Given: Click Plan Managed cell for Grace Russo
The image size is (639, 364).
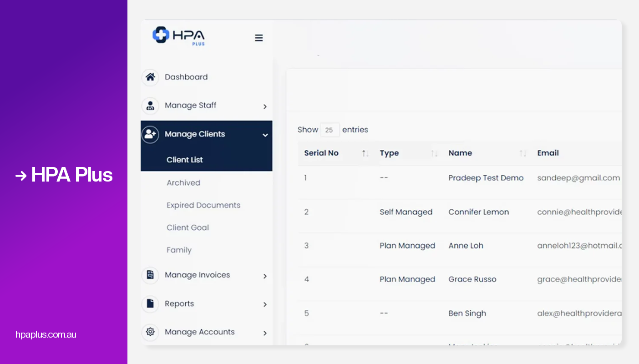Looking at the screenshot, I should coord(407,279).
